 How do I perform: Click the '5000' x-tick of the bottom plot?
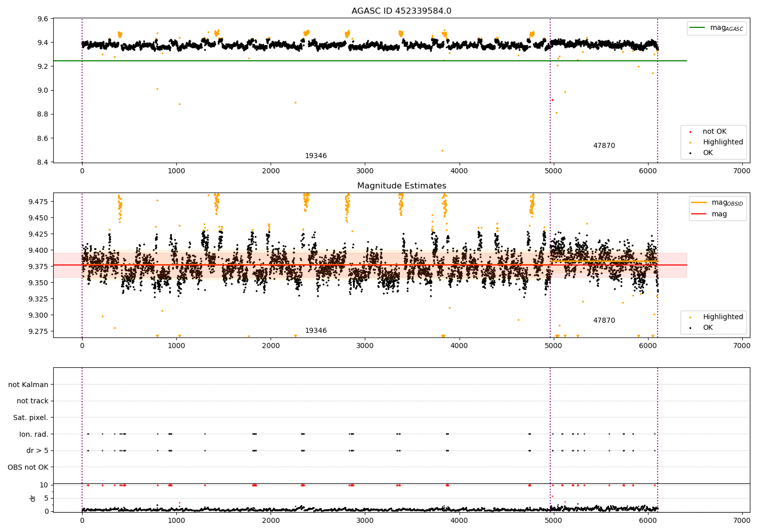click(553, 520)
